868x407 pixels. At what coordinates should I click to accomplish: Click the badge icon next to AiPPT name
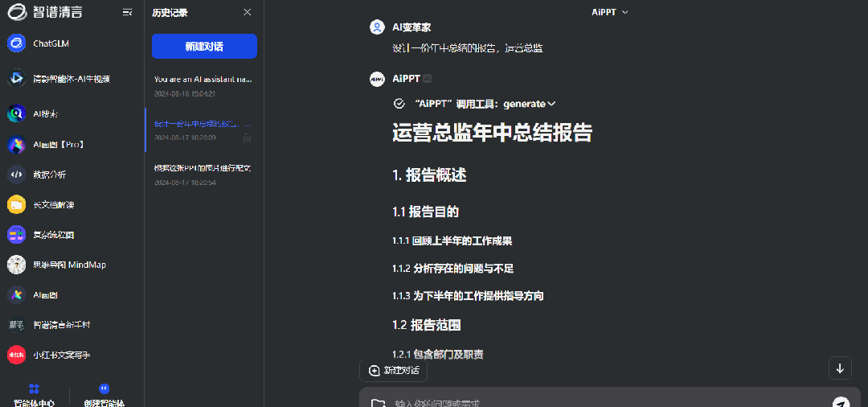coord(428,79)
